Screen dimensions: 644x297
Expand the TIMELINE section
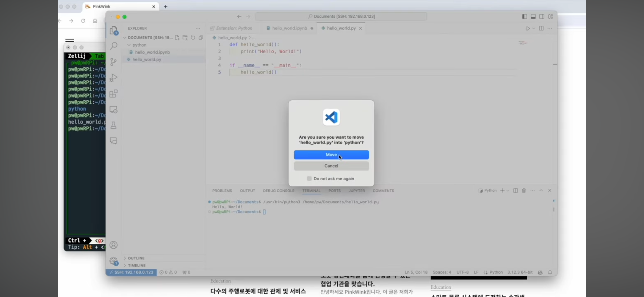137,265
